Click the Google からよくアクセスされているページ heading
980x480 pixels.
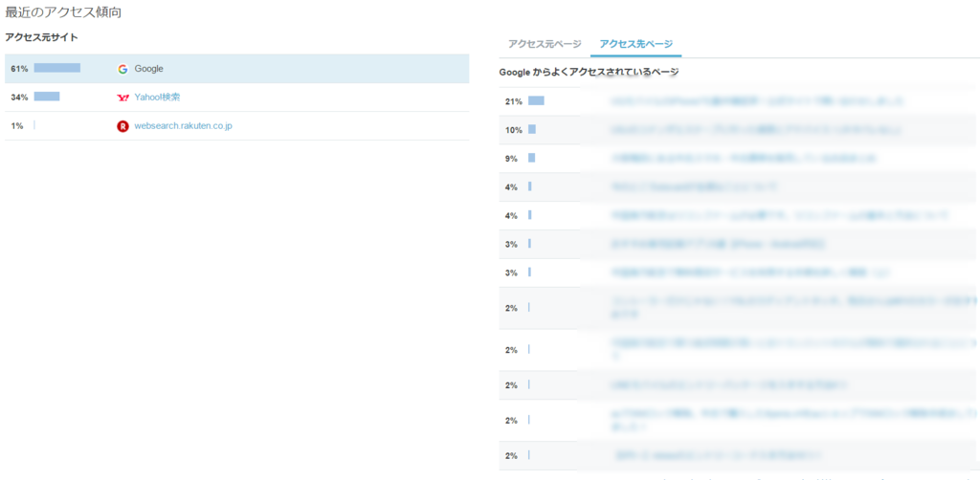pos(589,73)
